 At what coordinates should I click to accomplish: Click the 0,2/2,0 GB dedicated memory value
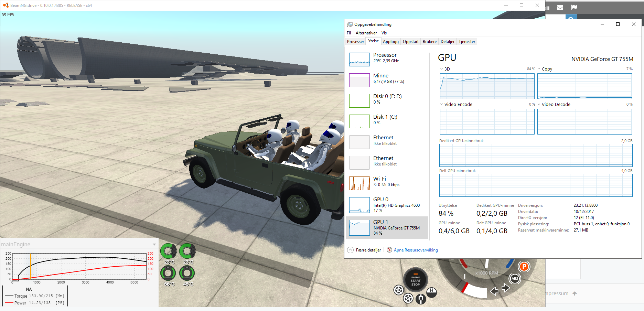click(x=492, y=213)
